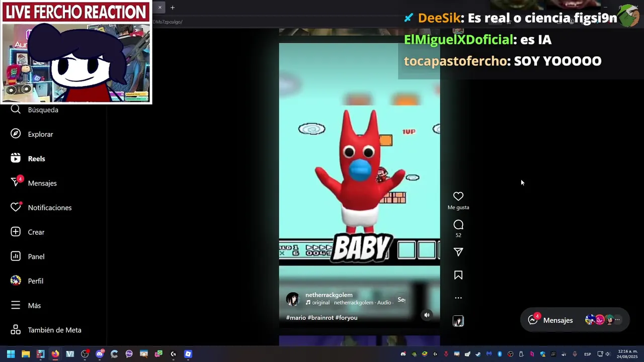This screenshot has width=644, height=362.
Task: Like the reel with Me gusta heart
Action: pyautogui.click(x=458, y=197)
